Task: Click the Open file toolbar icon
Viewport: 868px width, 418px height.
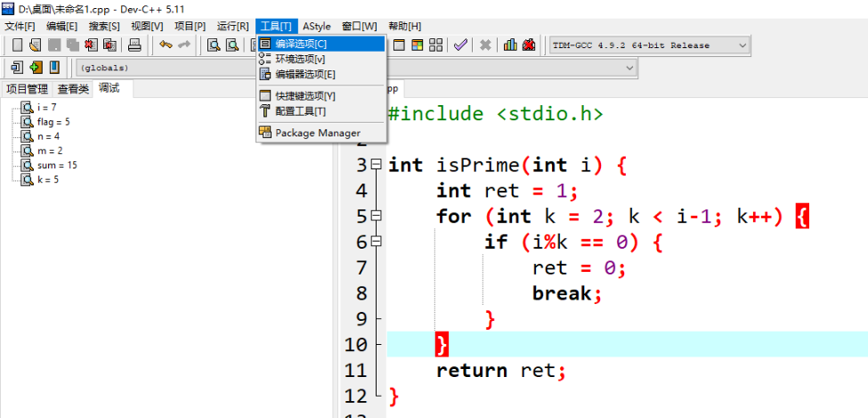Action: click(x=36, y=45)
